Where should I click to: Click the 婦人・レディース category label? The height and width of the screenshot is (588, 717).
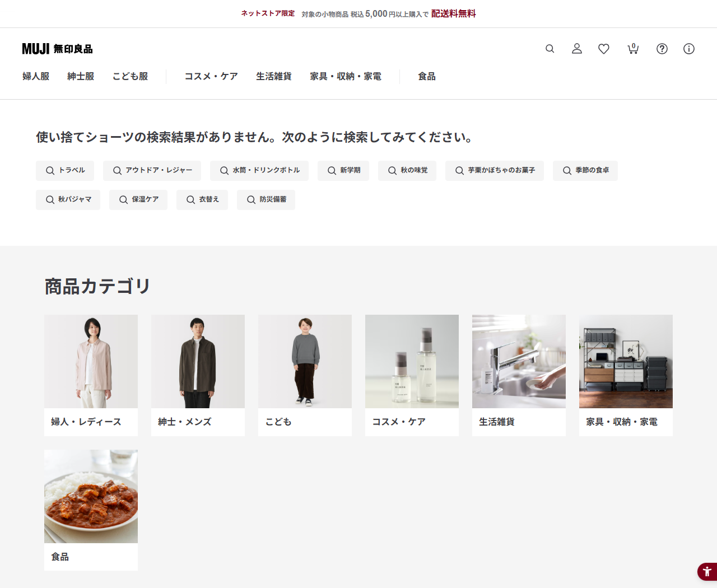tap(86, 422)
